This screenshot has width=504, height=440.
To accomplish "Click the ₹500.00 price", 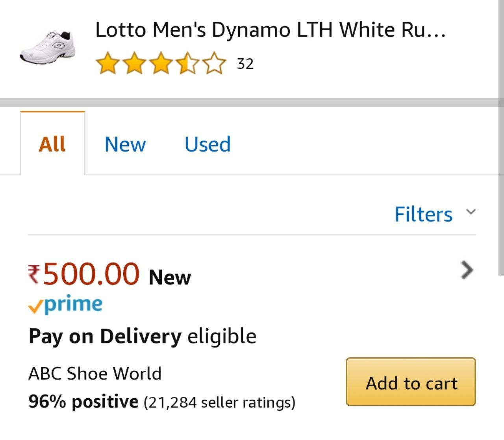I will coord(83,273).
